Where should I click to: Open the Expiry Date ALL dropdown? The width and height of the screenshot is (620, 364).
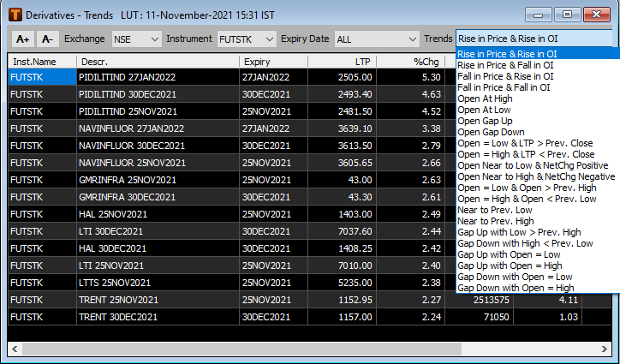(377, 39)
